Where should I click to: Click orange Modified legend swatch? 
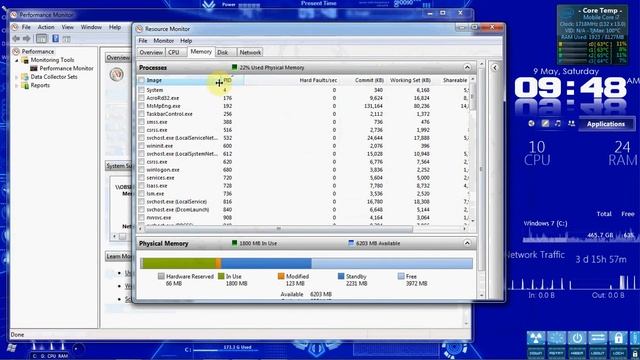pyautogui.click(x=281, y=276)
